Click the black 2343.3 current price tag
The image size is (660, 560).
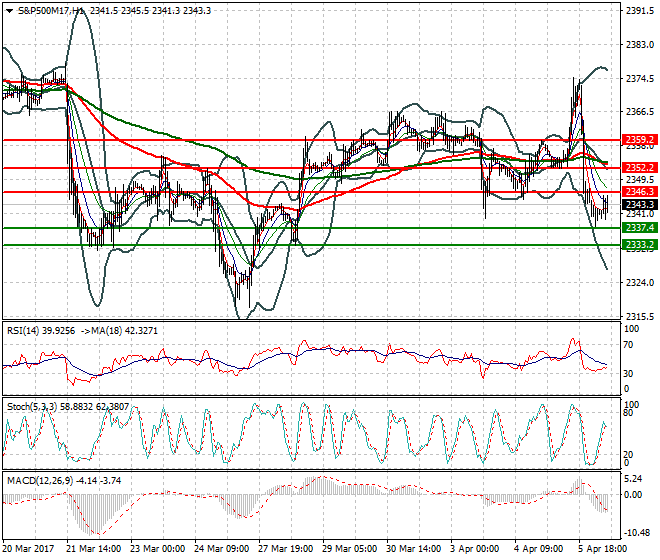click(638, 204)
